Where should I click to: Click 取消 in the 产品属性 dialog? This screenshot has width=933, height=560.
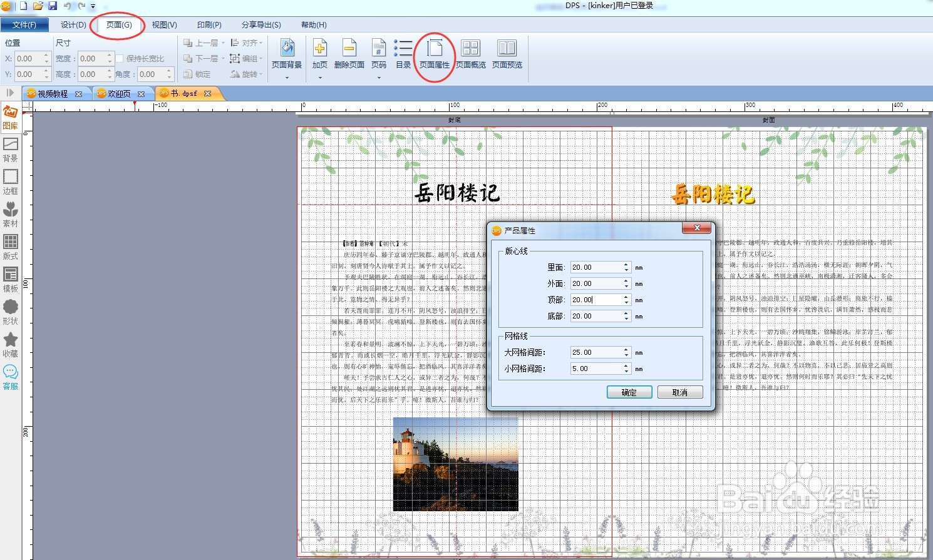pyautogui.click(x=680, y=392)
